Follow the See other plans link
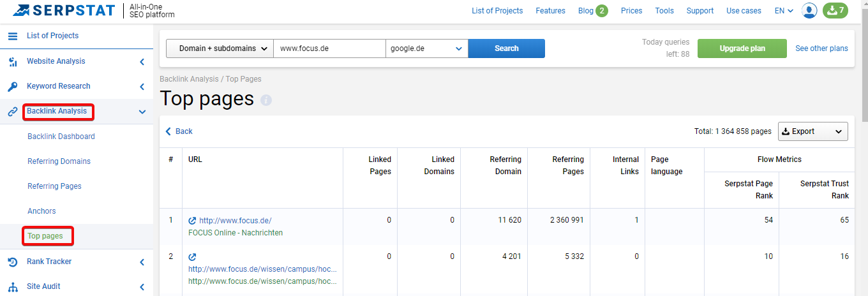The height and width of the screenshot is (296, 868). point(821,48)
